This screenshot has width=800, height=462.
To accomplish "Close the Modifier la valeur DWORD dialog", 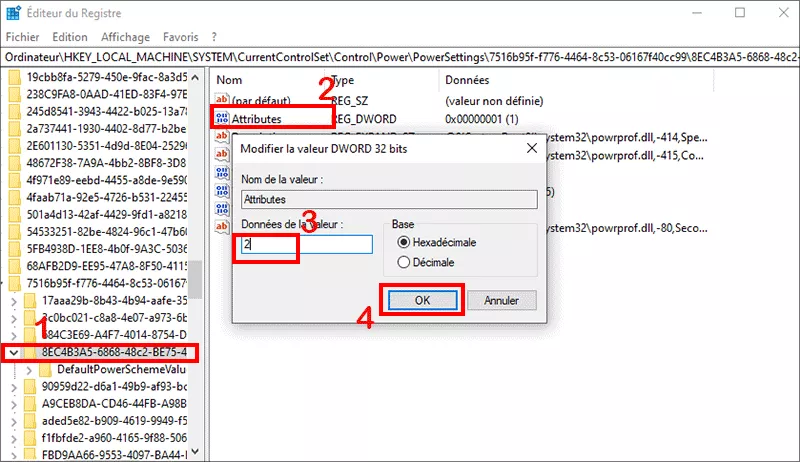I will [x=531, y=148].
